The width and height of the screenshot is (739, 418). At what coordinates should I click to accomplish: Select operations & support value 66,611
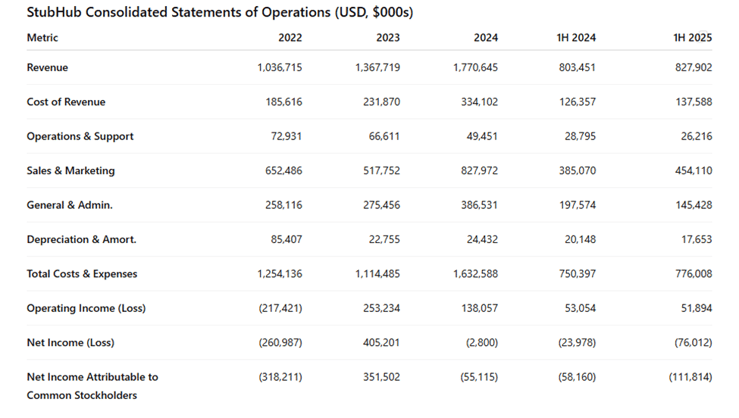pyautogui.click(x=384, y=136)
